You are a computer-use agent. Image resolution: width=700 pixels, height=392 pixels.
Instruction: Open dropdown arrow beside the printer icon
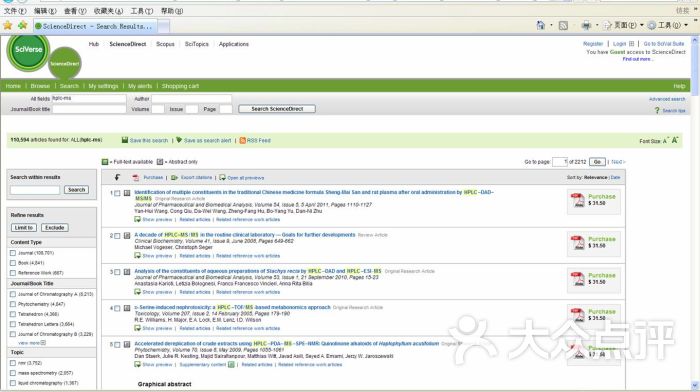pyautogui.click(x=596, y=25)
